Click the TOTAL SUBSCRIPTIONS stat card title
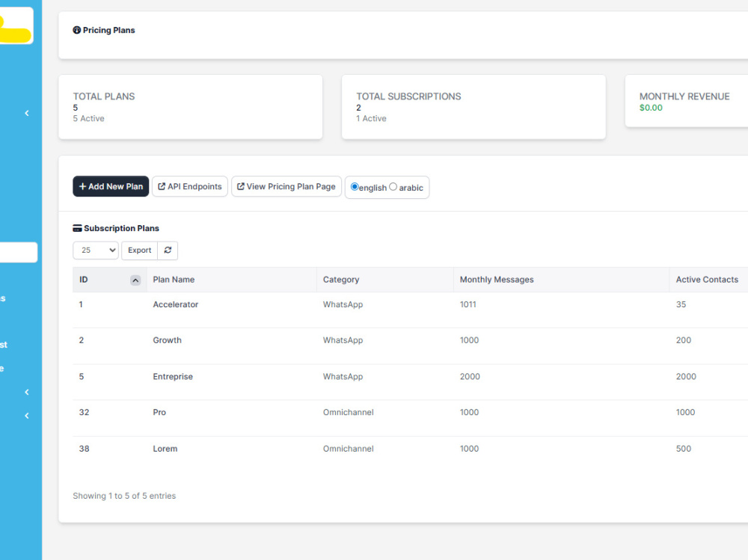Screen dimensions: 748x560 coord(408,96)
